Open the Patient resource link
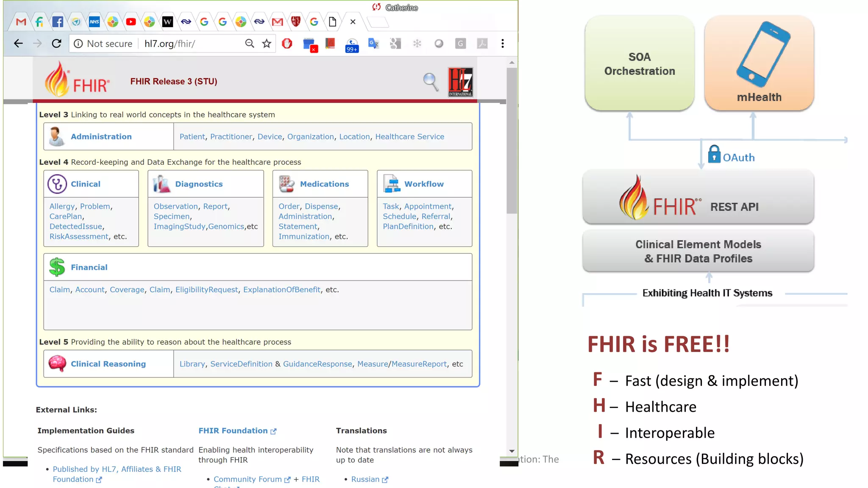 [192, 136]
